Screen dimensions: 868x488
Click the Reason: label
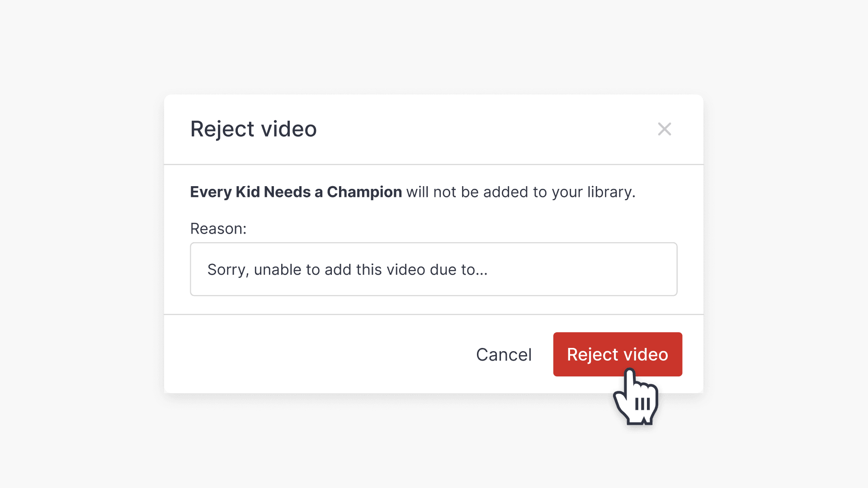(218, 229)
